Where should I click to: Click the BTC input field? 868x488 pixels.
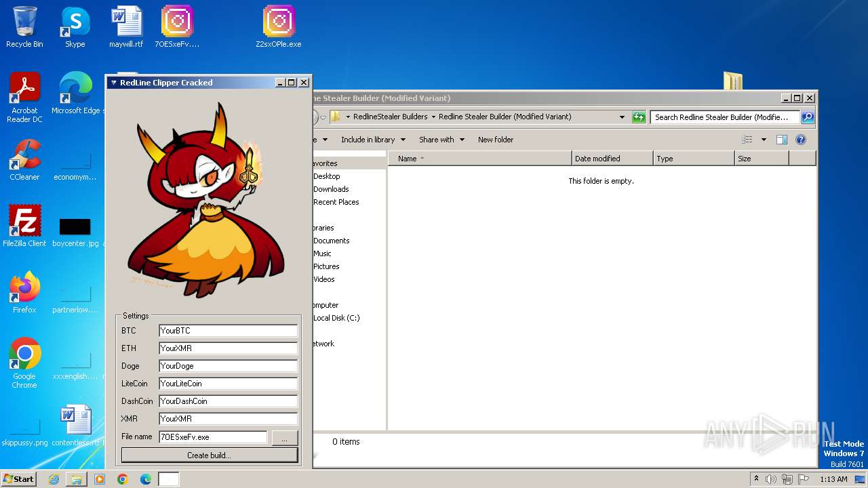(229, 331)
